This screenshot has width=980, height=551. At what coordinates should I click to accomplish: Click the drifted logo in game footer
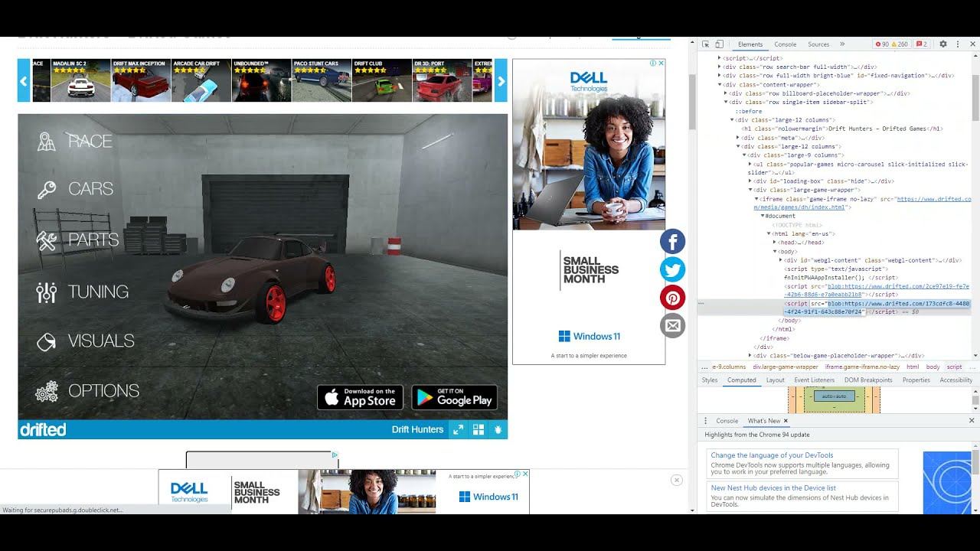(x=44, y=429)
